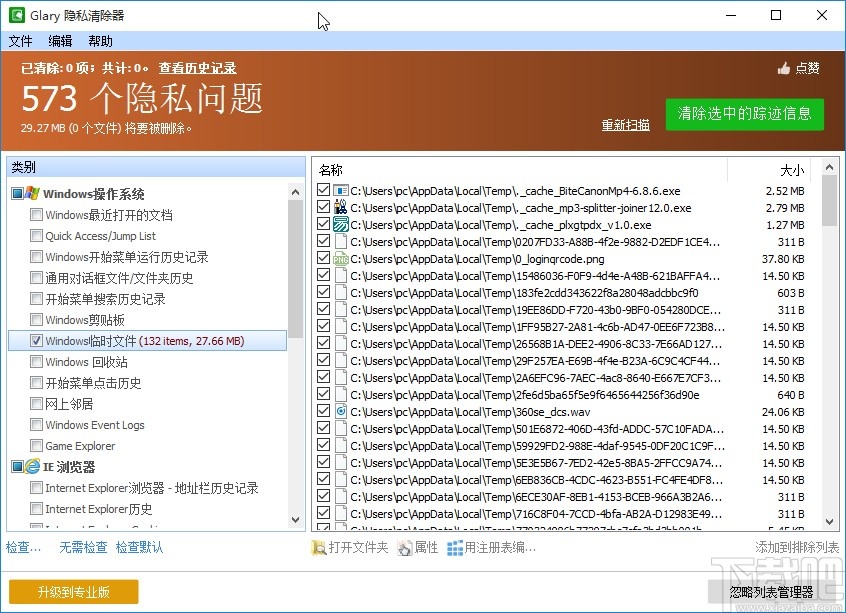This screenshot has width=846, height=613.
Task: Click the 类别 panel header
Action: pyautogui.click(x=156, y=167)
